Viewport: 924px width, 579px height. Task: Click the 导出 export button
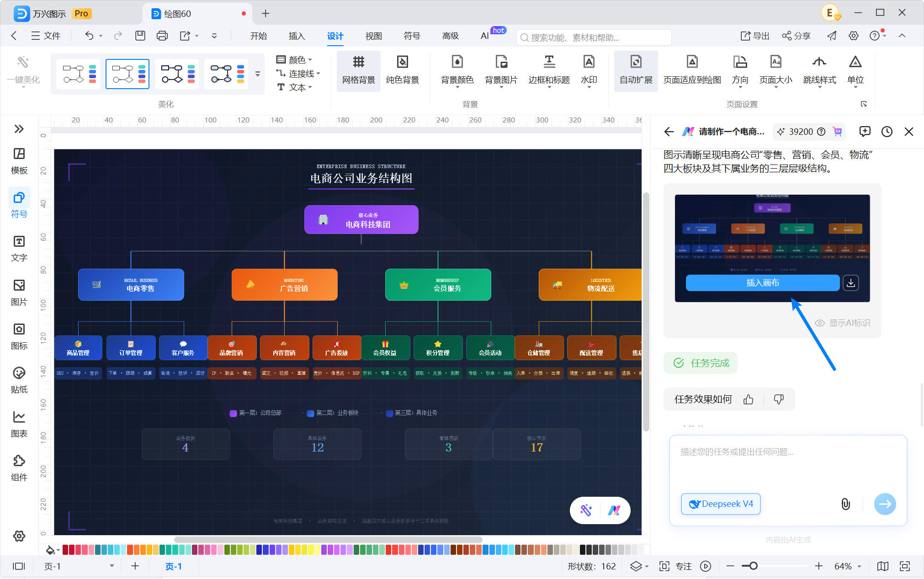(x=755, y=36)
